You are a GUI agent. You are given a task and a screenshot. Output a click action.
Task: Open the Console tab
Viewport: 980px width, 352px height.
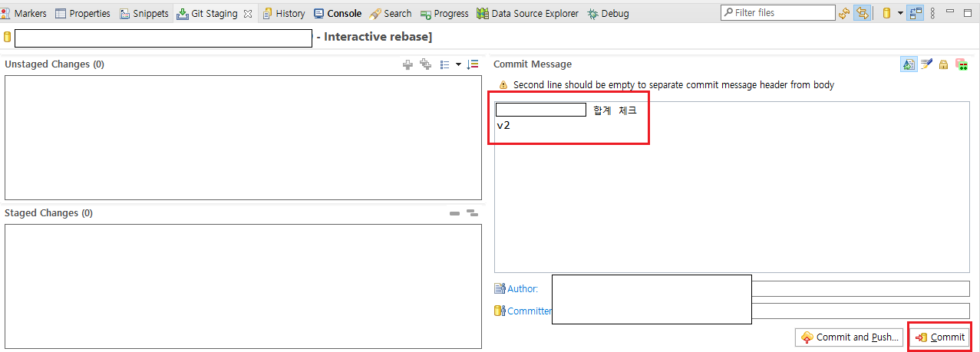pyautogui.click(x=338, y=13)
